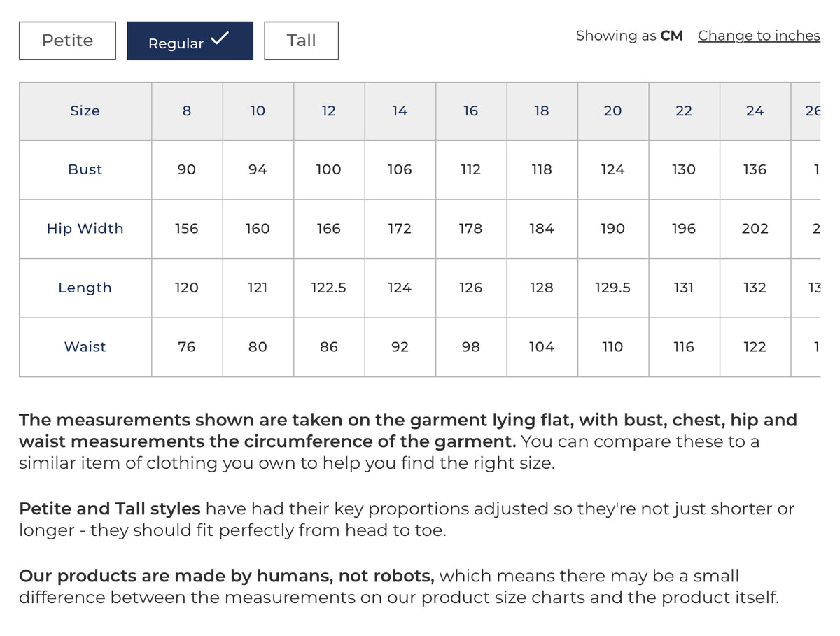Select the Regular fit option
Image resolution: width=840 pixels, height=636 pixels.
click(x=190, y=41)
